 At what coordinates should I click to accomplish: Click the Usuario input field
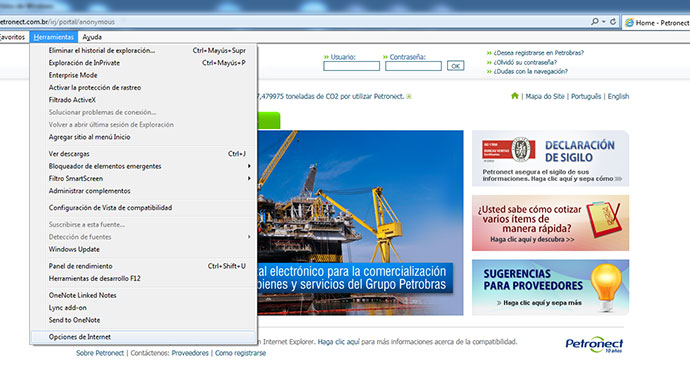point(351,66)
